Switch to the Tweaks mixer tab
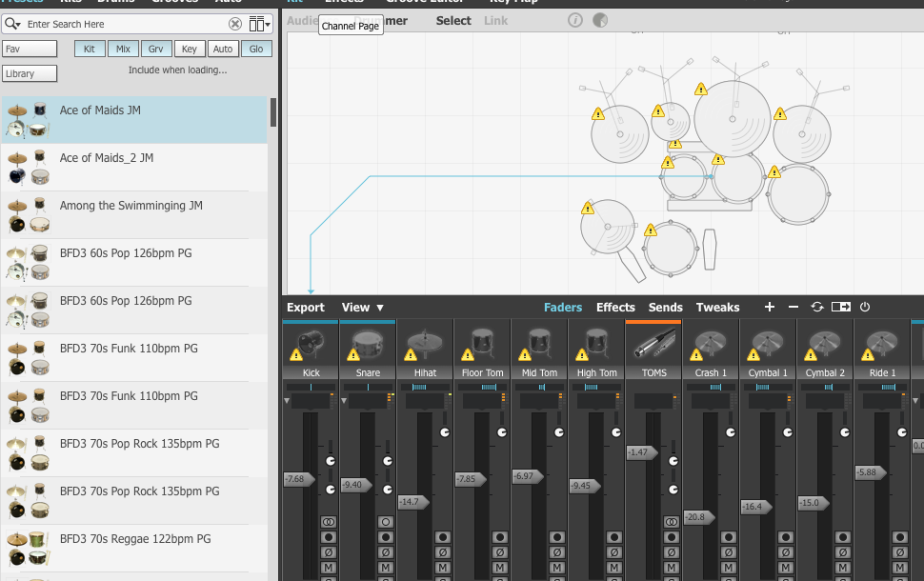924x581 pixels. 717,307
